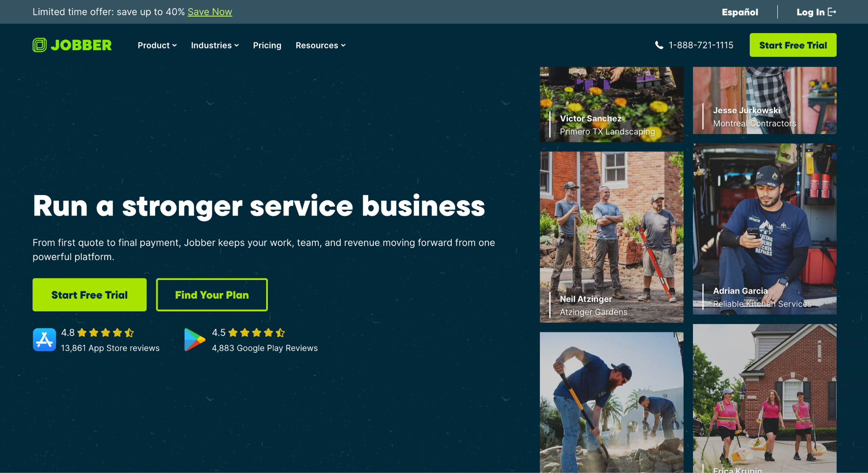Switch language to Español
The image size is (868, 473).
[x=740, y=12]
